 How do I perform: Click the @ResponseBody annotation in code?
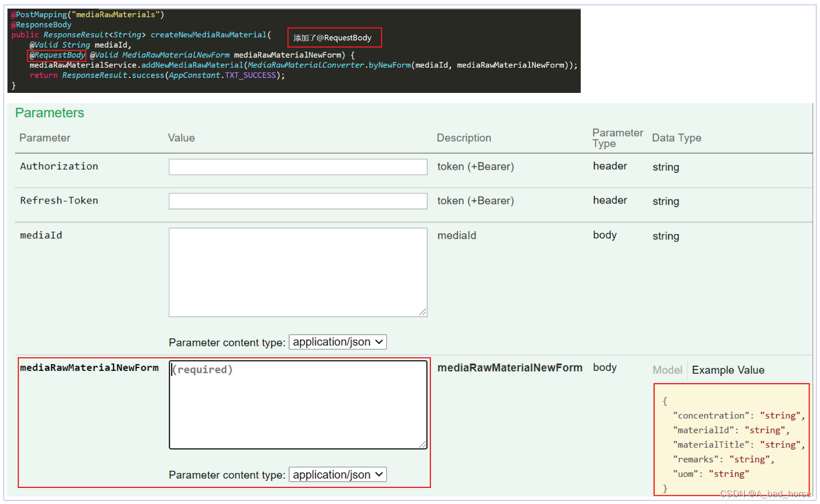(x=41, y=25)
